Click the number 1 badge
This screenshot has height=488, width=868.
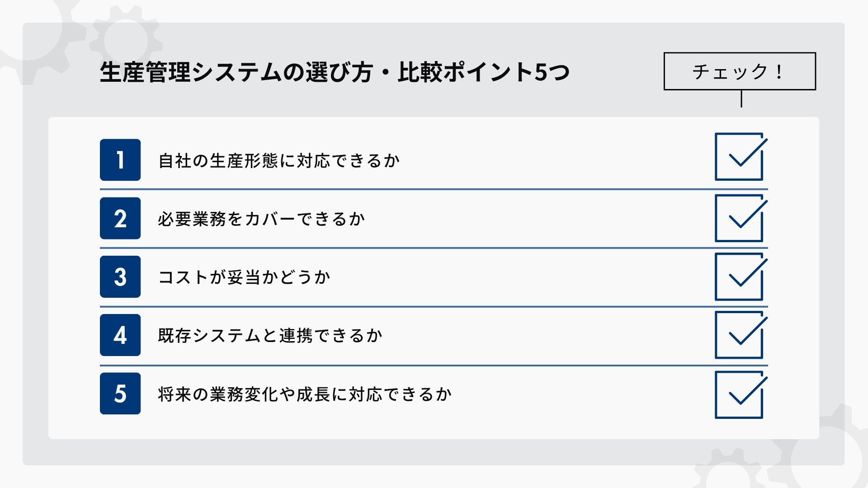tap(120, 160)
